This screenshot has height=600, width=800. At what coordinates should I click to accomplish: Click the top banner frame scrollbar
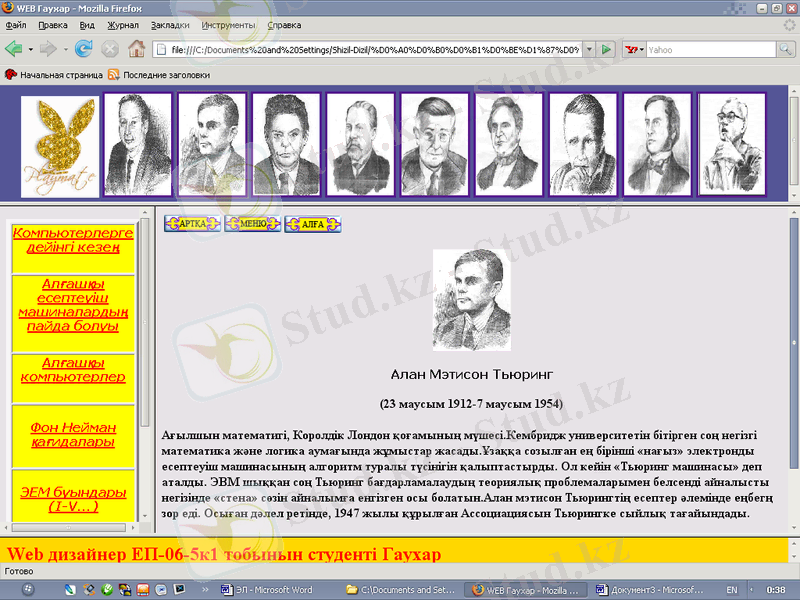coord(794,143)
